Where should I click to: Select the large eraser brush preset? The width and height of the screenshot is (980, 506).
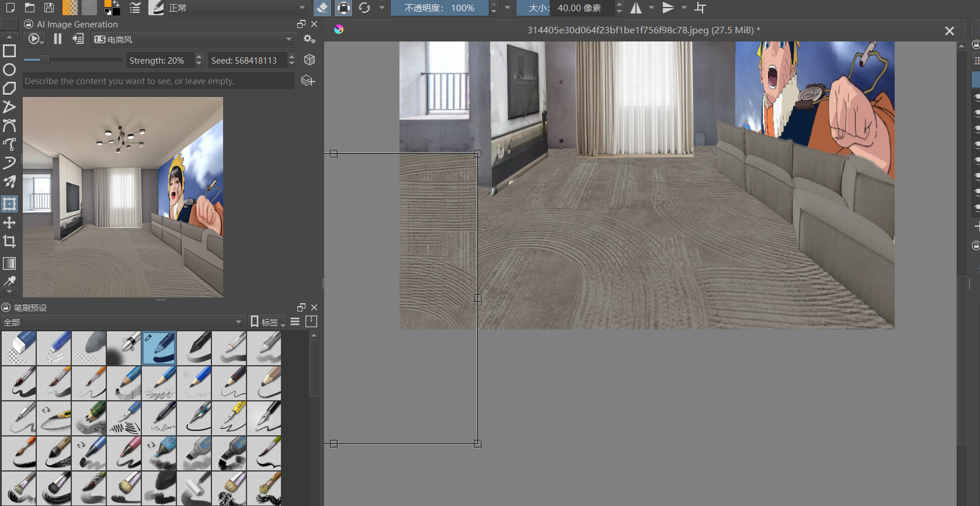click(x=19, y=348)
